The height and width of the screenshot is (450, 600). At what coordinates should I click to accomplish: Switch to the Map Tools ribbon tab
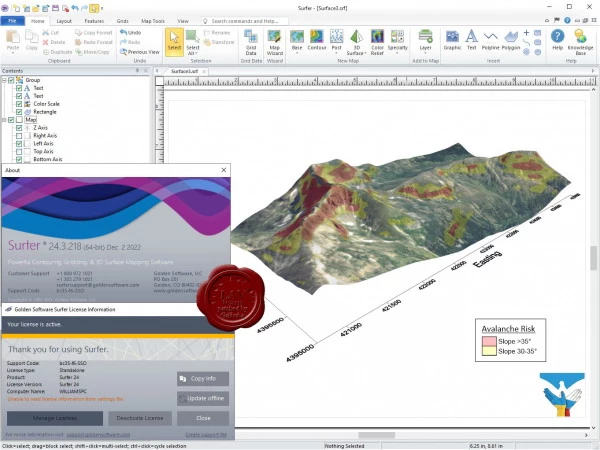pyautogui.click(x=153, y=21)
